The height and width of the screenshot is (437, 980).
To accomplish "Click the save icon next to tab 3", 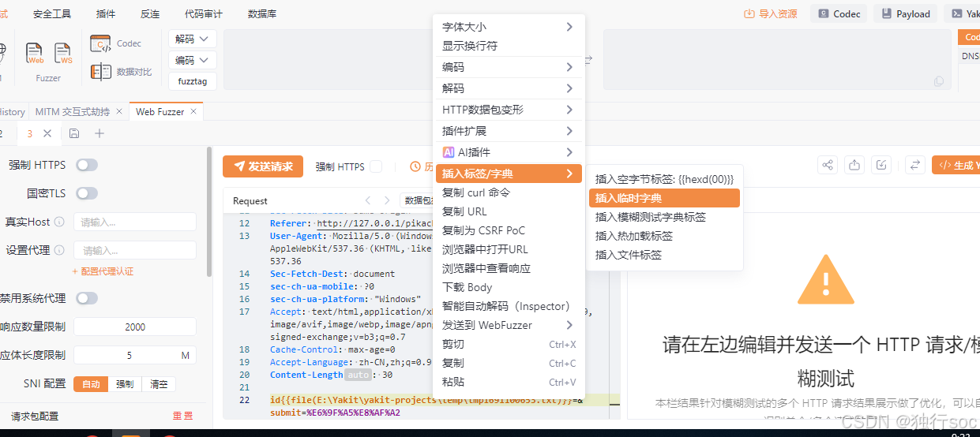I will (74, 133).
